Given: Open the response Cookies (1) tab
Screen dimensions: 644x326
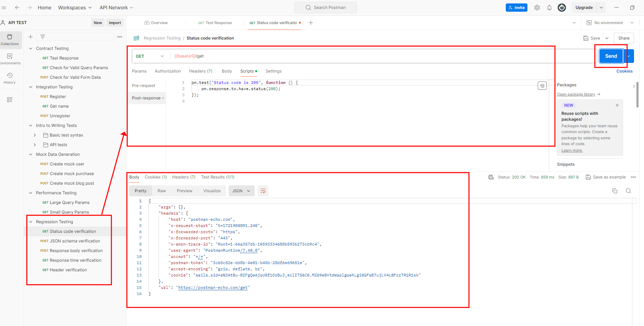Looking at the screenshot, I should (x=156, y=177).
